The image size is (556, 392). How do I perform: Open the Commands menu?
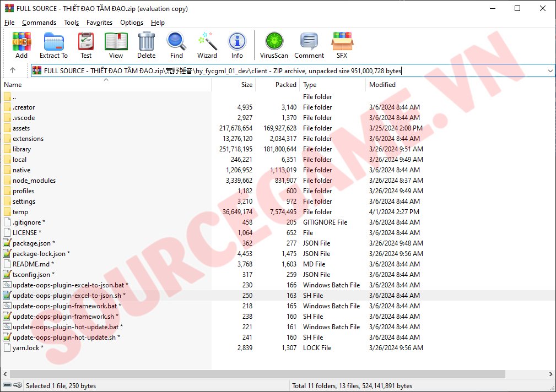39,23
